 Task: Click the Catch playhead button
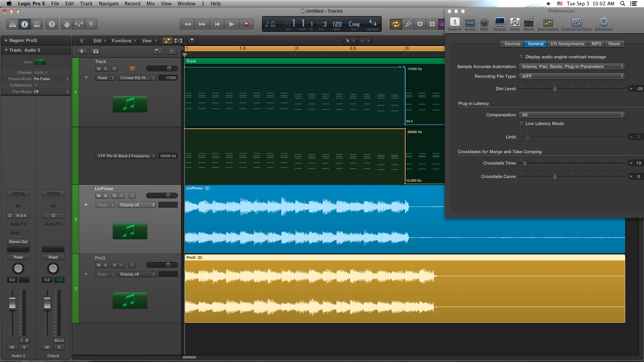(192, 41)
